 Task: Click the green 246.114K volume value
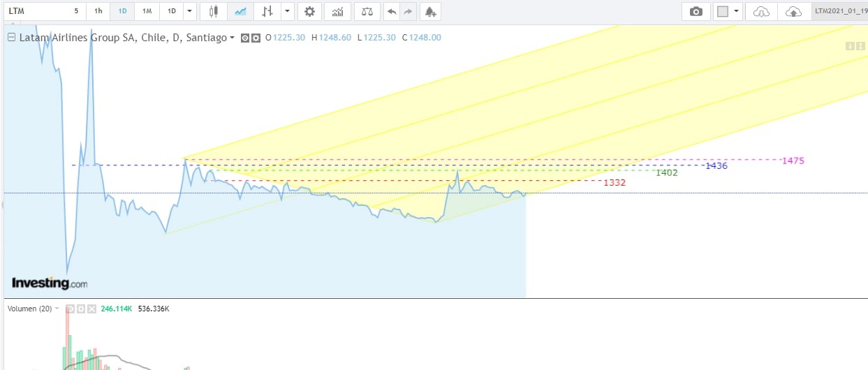pyautogui.click(x=116, y=308)
